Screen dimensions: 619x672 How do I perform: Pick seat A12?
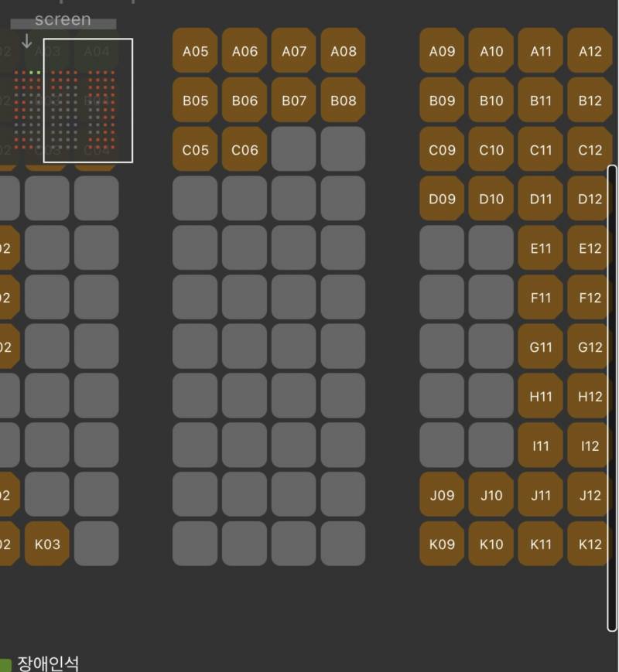590,51
